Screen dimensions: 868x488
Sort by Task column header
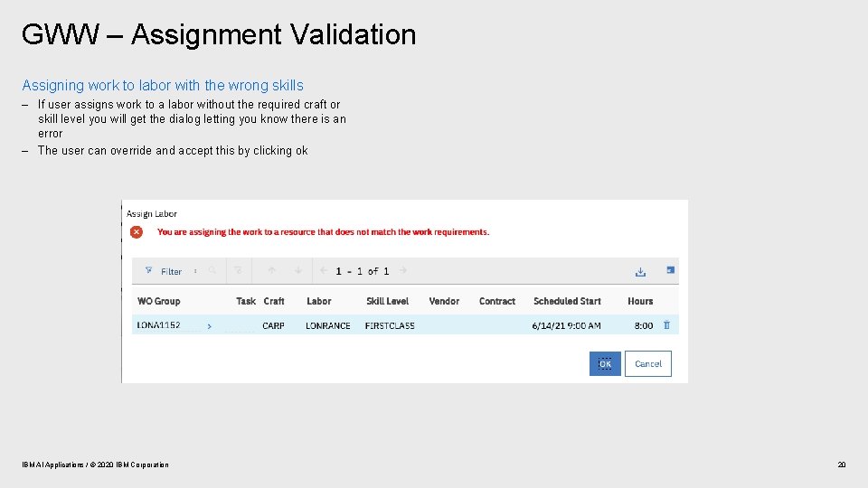(246, 301)
